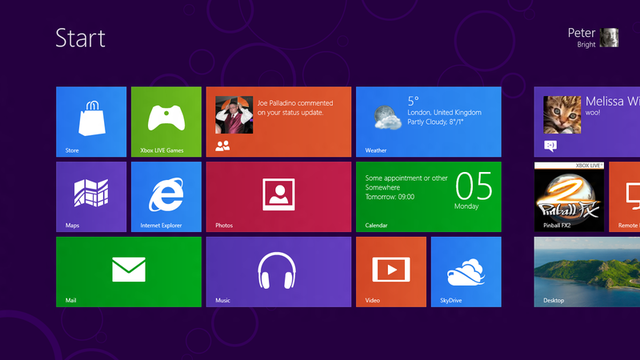Open Messaging tile from Melissa

tap(587, 122)
